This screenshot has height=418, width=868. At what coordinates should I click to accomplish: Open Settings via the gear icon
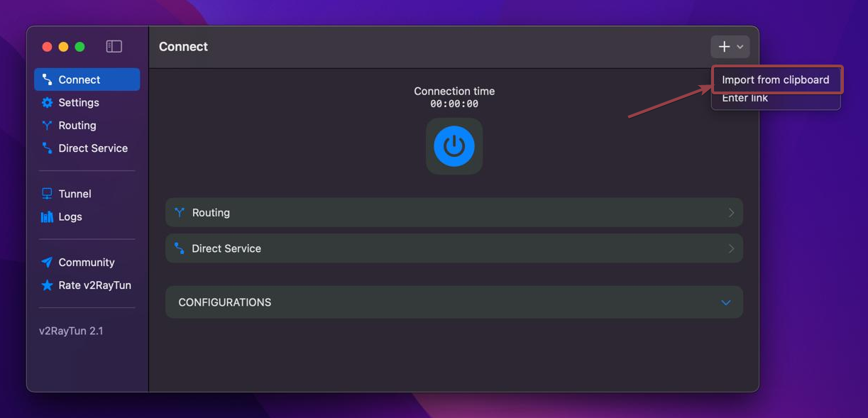click(x=46, y=102)
